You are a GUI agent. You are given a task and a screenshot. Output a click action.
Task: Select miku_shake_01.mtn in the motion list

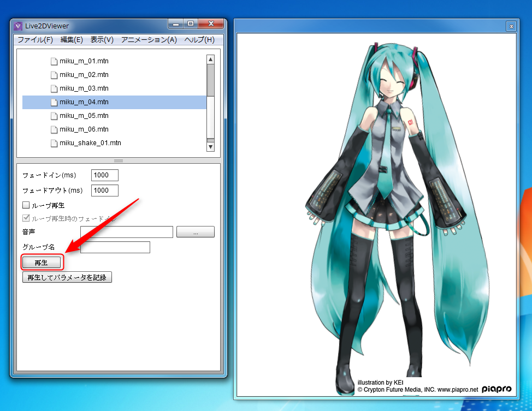click(x=90, y=143)
